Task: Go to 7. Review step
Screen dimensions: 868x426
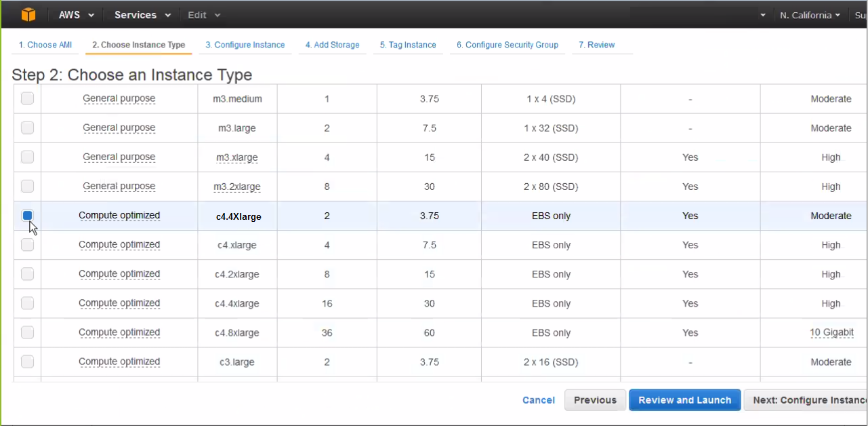Action: [596, 45]
